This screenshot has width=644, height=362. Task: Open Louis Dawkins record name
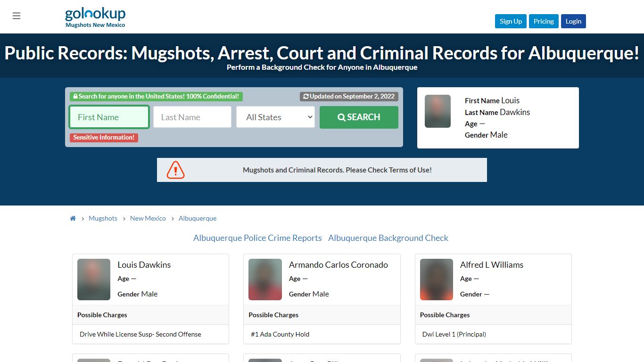pos(144,265)
